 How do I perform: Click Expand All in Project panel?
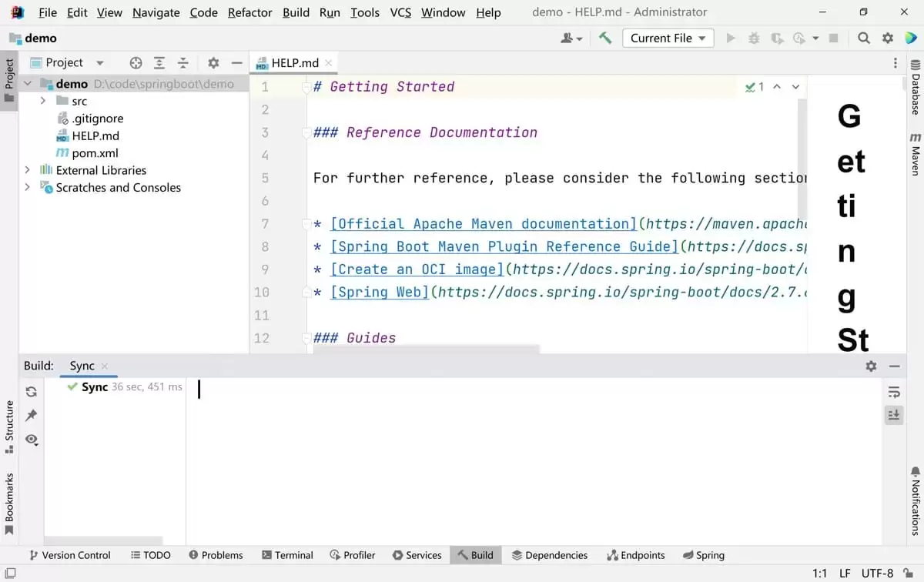tap(159, 63)
